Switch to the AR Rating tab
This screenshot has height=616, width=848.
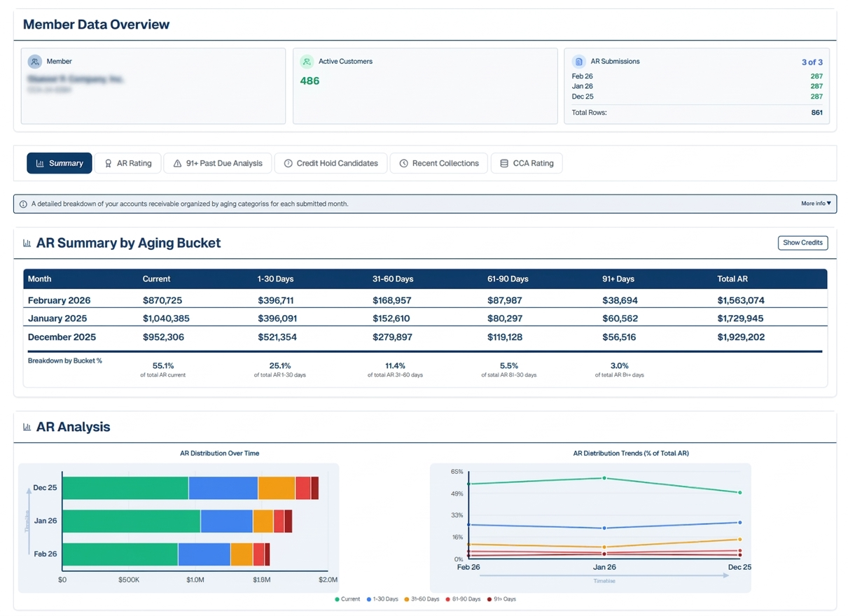pyautogui.click(x=128, y=163)
